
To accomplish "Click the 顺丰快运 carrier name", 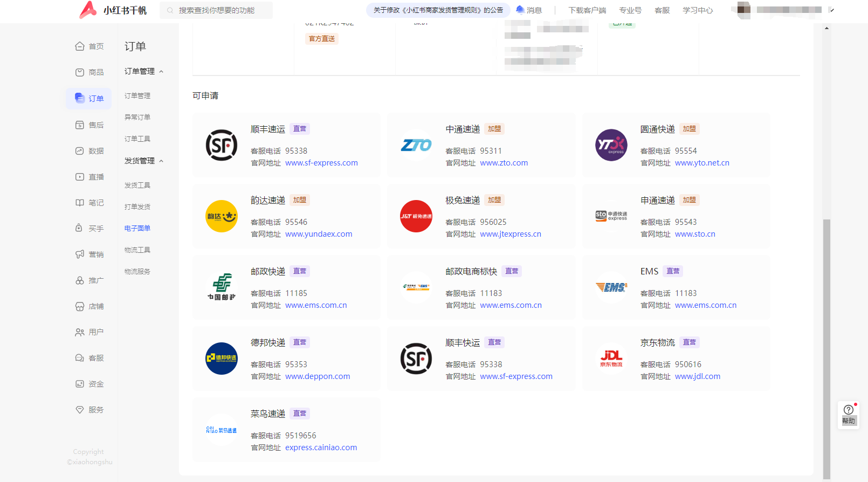I will (x=463, y=342).
